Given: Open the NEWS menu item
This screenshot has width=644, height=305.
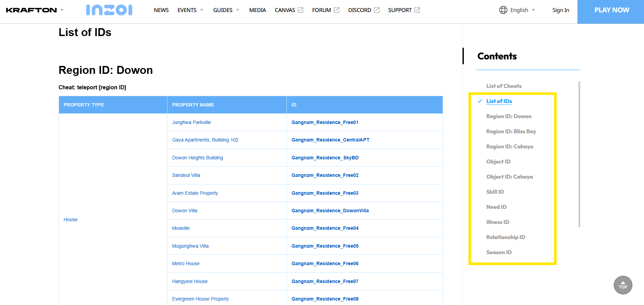Looking at the screenshot, I should (x=161, y=10).
